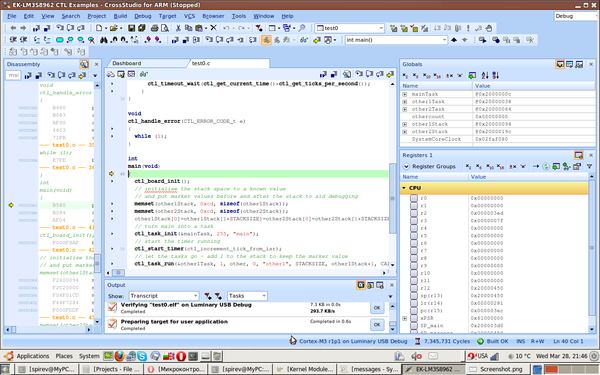Toggle the r7 register checkbox
Image resolution: width=600 pixels, height=375 pixels.
click(x=414, y=251)
